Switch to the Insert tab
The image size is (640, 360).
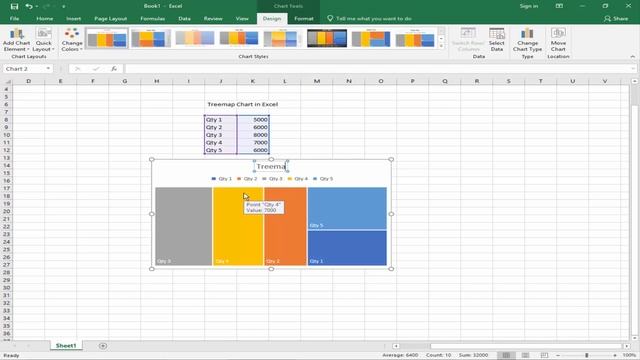(73, 18)
